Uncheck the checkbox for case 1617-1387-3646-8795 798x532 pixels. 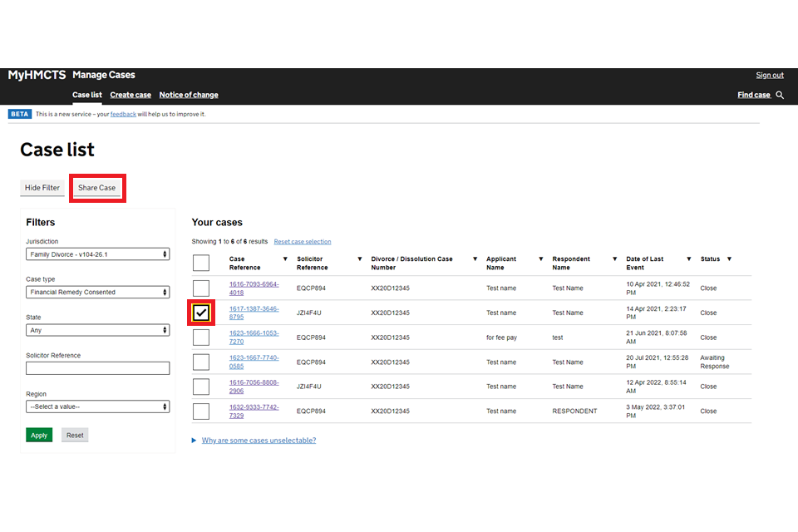pos(201,313)
